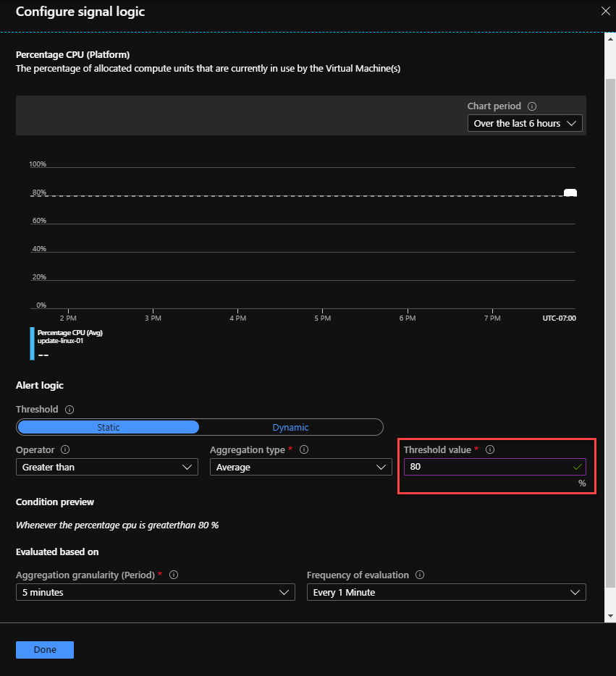Click the Percentage CPU legend color bar

33,343
